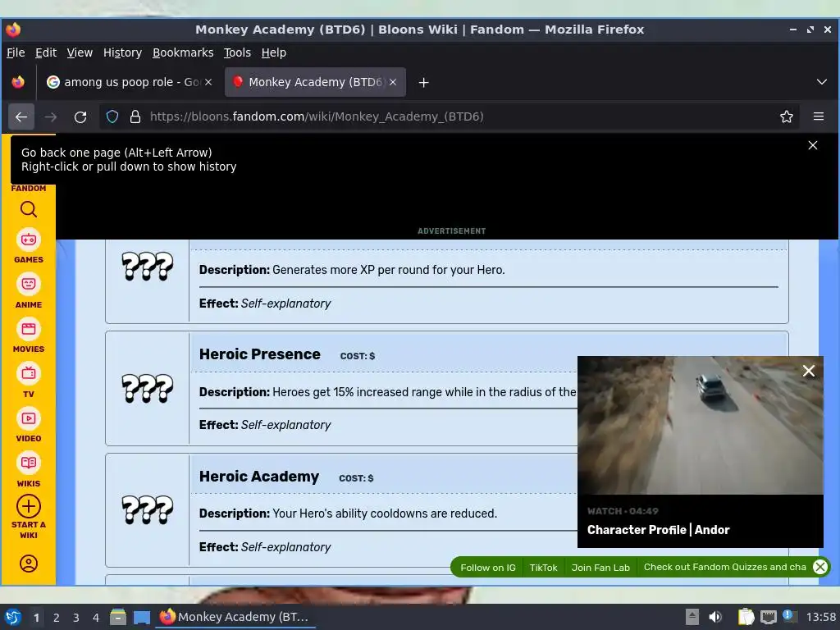Click the update notification tray icon
840x630 pixels.
[x=788, y=616]
